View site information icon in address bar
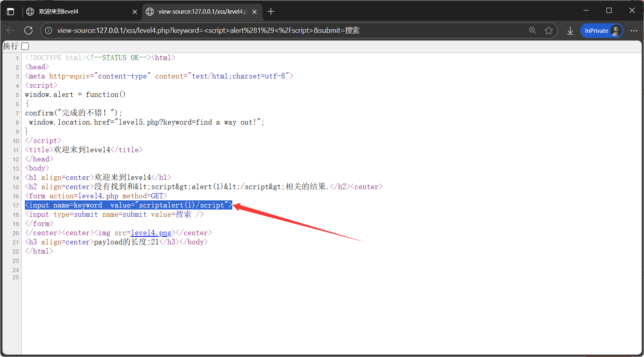This screenshot has height=357, width=644. pos(48,30)
